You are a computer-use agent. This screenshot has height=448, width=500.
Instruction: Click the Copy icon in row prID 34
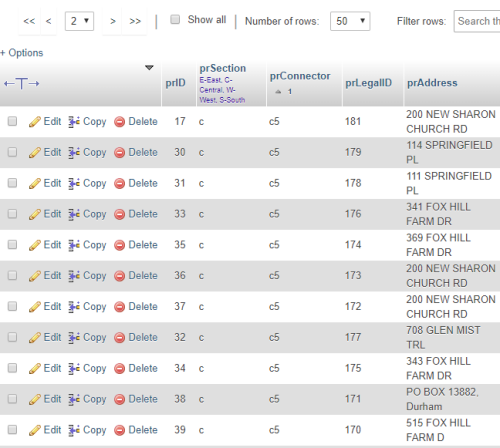tap(74, 369)
